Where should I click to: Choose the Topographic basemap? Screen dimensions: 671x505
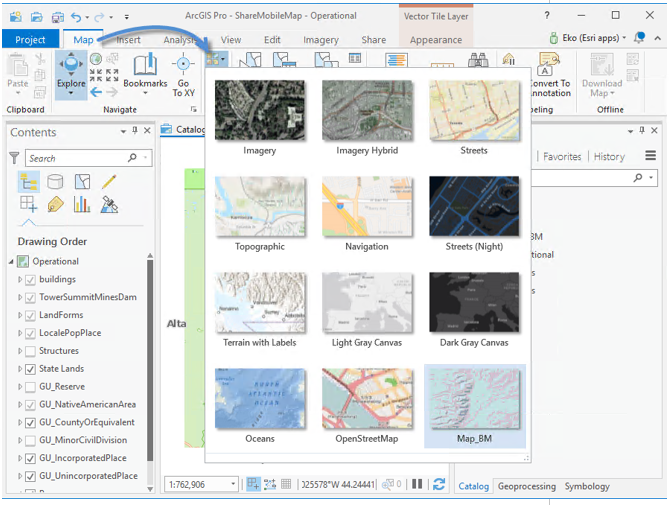coord(260,206)
